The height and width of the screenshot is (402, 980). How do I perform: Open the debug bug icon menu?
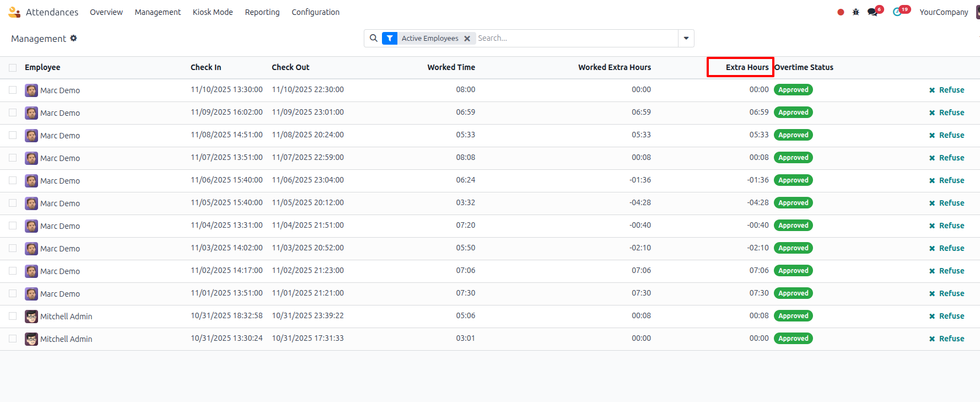click(856, 12)
